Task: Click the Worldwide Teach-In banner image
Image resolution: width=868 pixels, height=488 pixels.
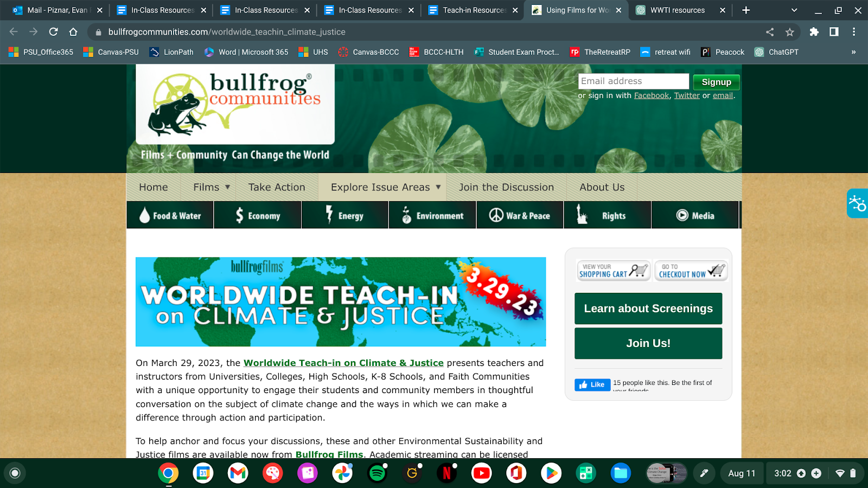Action: pyautogui.click(x=341, y=301)
